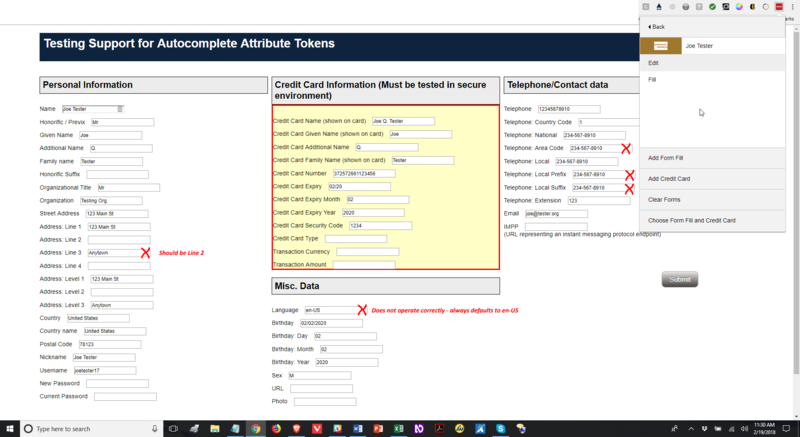Viewport: 800px width, 437px height.
Task: Click the autofill icon inside the Name field
Action: 120,108
